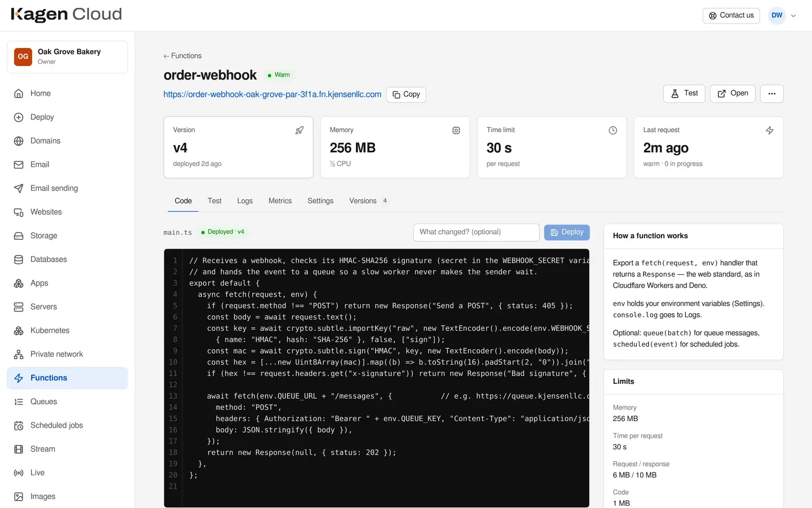Click the Databases cylinder icon
The height and width of the screenshot is (508, 812).
point(19,260)
